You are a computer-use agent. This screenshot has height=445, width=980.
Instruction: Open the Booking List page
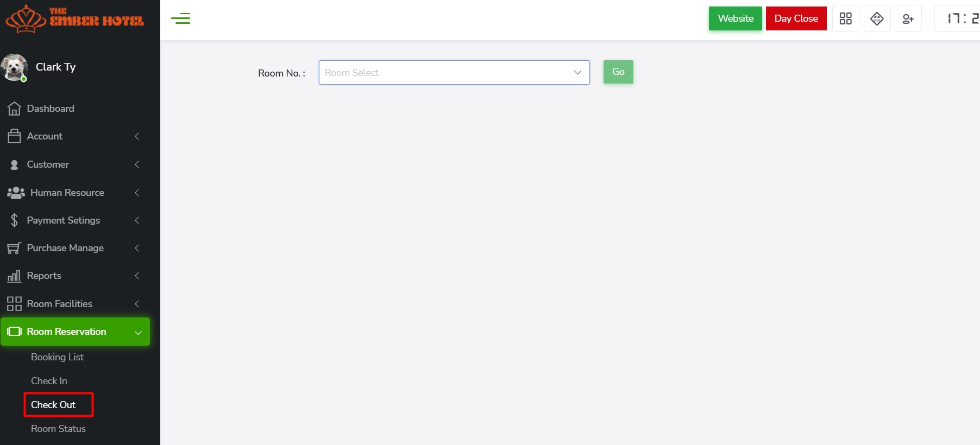[57, 357]
